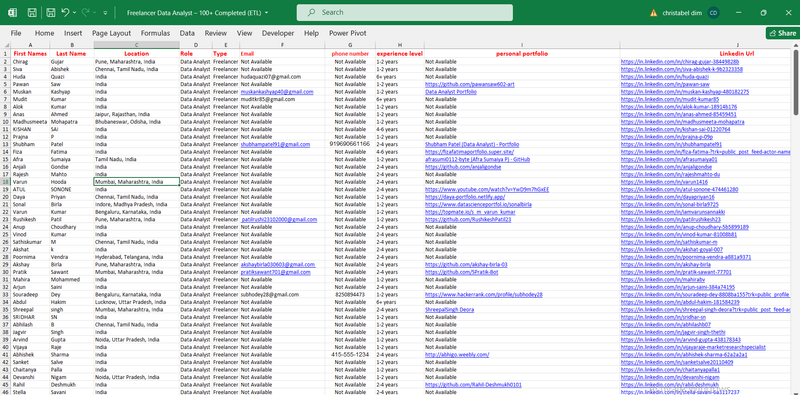The image size is (800, 395).
Task: Select the 'hudaquazi07@gmail.com' cell
Action: pyautogui.click(x=282, y=77)
